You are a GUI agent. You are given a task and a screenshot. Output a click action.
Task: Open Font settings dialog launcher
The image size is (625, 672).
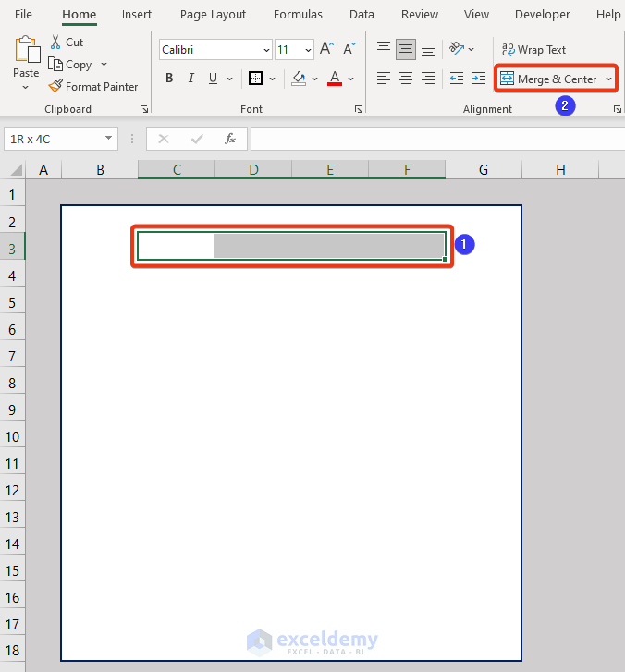coord(359,109)
